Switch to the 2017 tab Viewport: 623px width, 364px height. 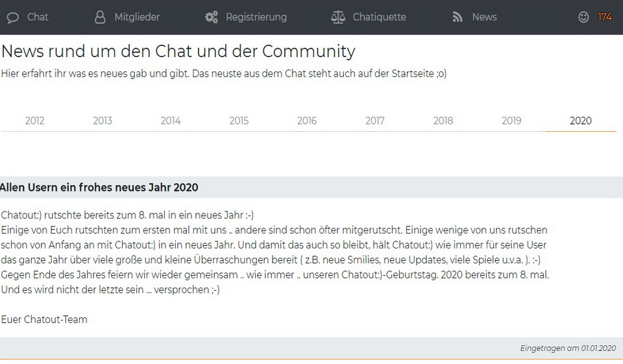375,121
